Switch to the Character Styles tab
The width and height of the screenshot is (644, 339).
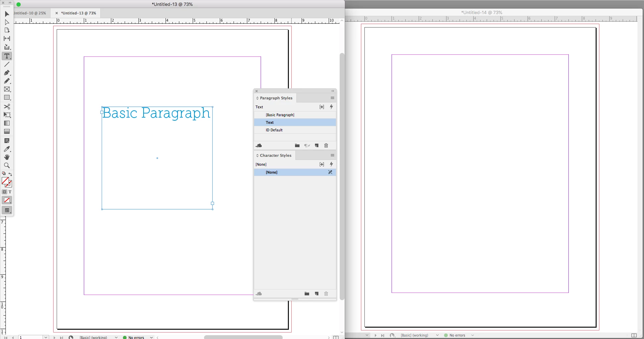275,155
